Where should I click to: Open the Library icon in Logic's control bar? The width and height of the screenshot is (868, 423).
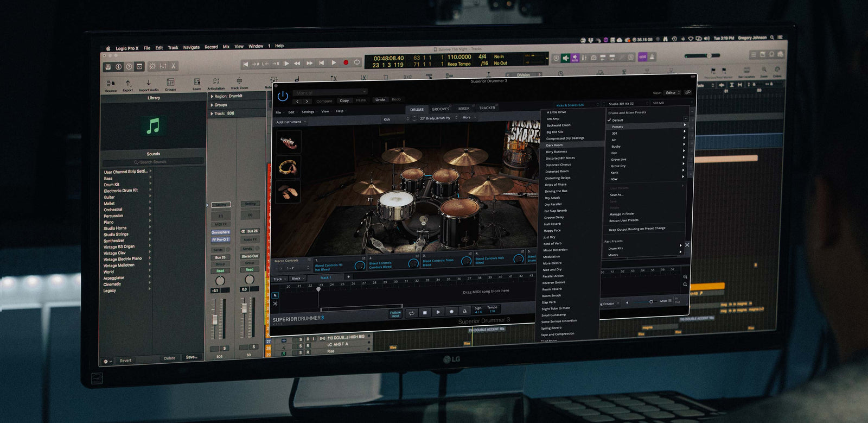(108, 66)
